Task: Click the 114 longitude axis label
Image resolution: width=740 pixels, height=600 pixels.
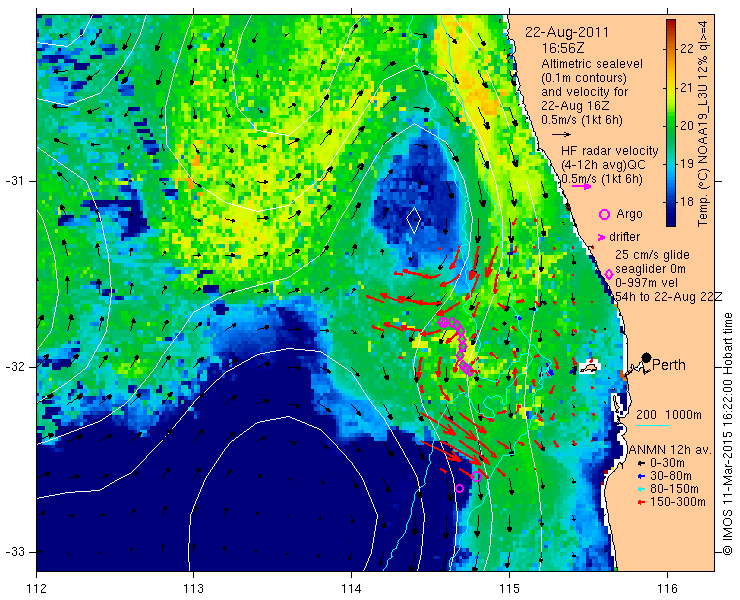Action: click(351, 589)
